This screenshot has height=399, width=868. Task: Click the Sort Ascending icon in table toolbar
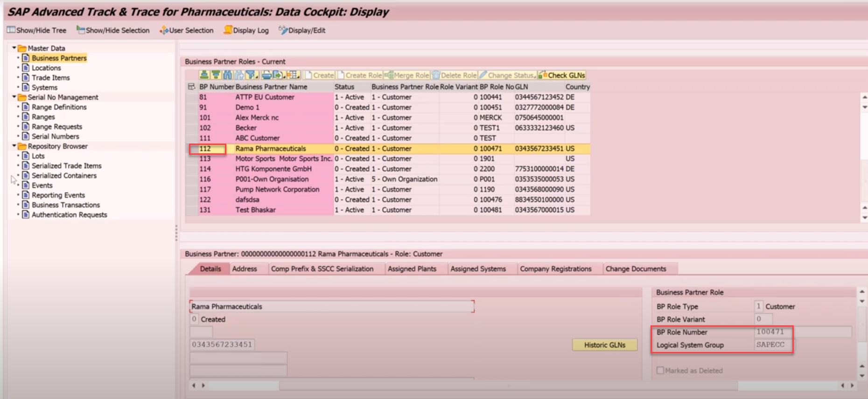click(x=204, y=75)
